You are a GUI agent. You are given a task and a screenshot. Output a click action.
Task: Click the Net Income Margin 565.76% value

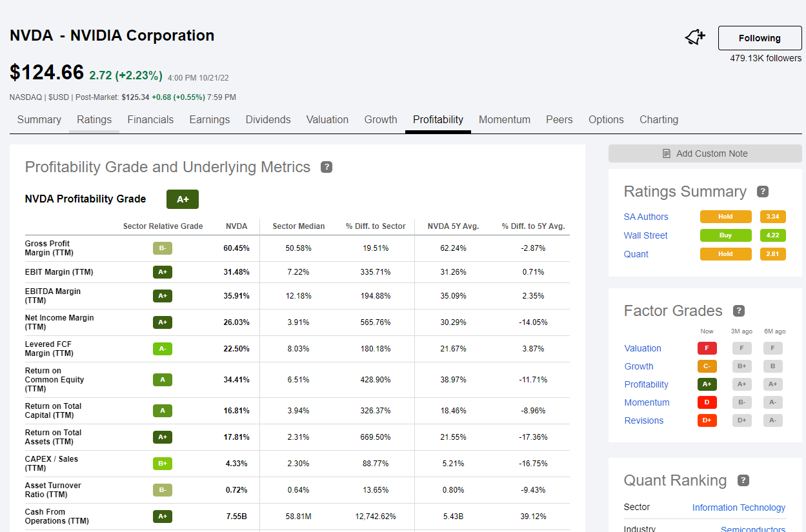point(376,322)
